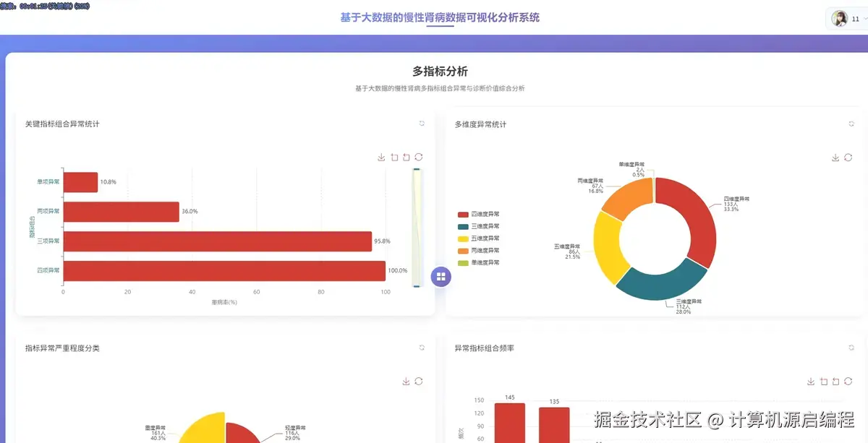Click the vertical data zoom slider beside bar chart
Screen dimensions: 868x443
point(417,228)
